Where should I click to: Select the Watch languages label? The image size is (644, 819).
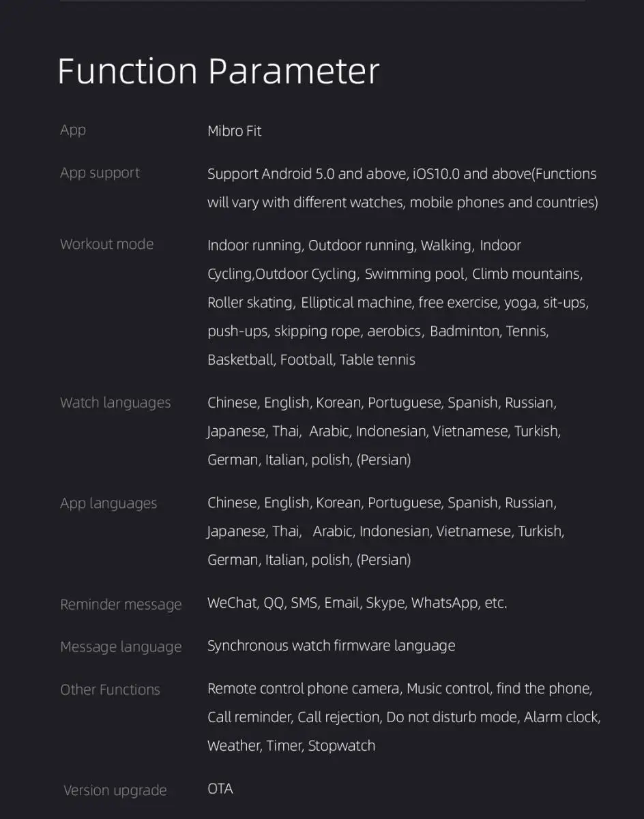(115, 403)
